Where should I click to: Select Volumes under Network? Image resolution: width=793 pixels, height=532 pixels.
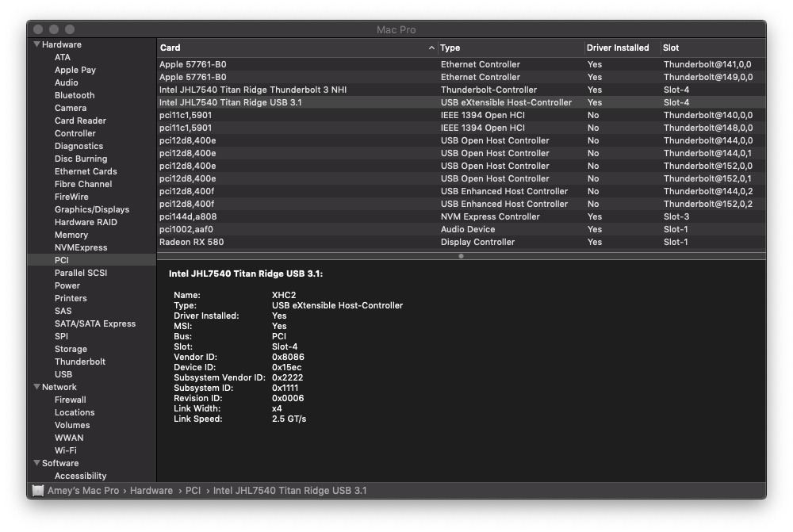coord(72,425)
